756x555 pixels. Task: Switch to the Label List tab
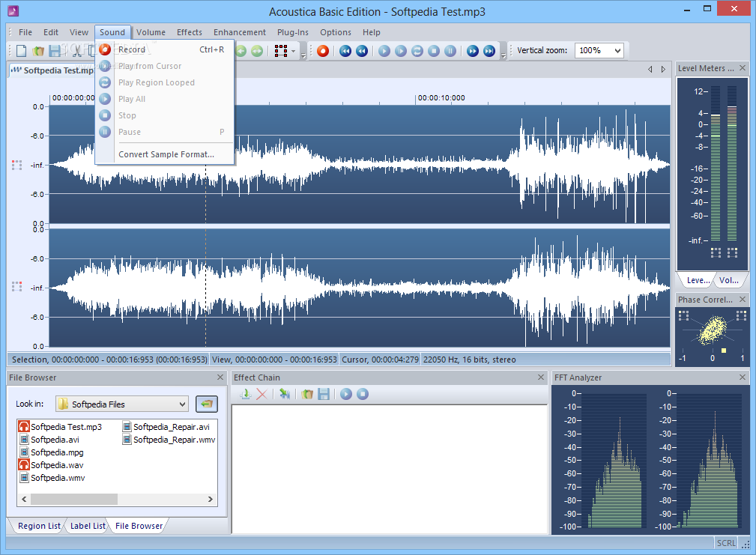[x=87, y=526]
